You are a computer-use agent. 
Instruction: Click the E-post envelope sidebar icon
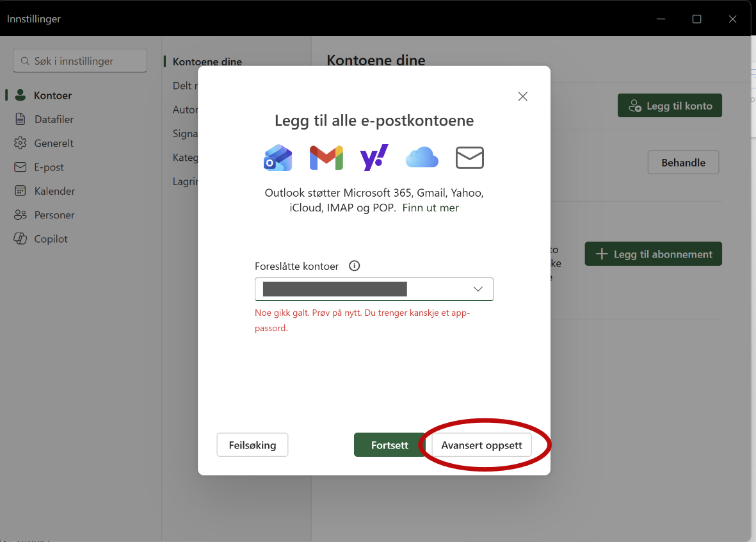[20, 167]
